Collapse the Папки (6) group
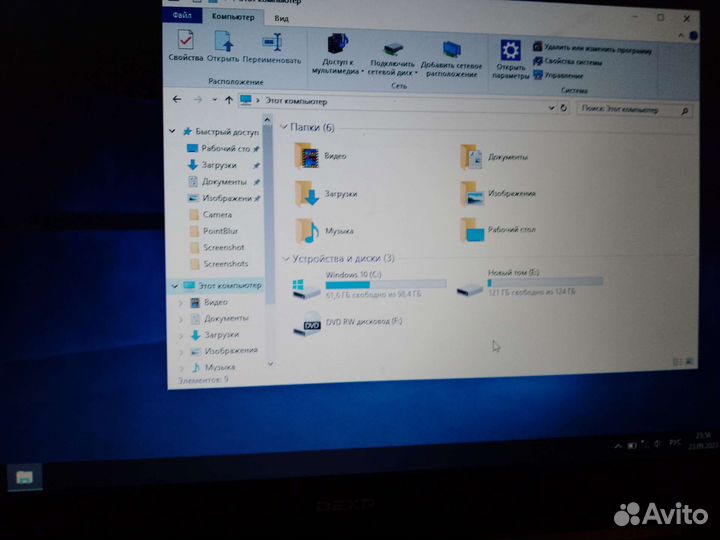The width and height of the screenshot is (720, 540). [x=284, y=127]
